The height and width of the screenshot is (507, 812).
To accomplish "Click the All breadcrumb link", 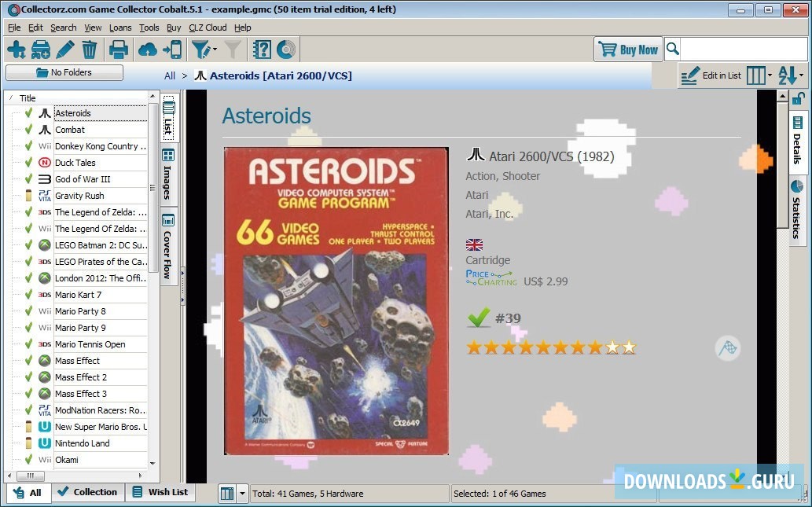I will pos(170,75).
